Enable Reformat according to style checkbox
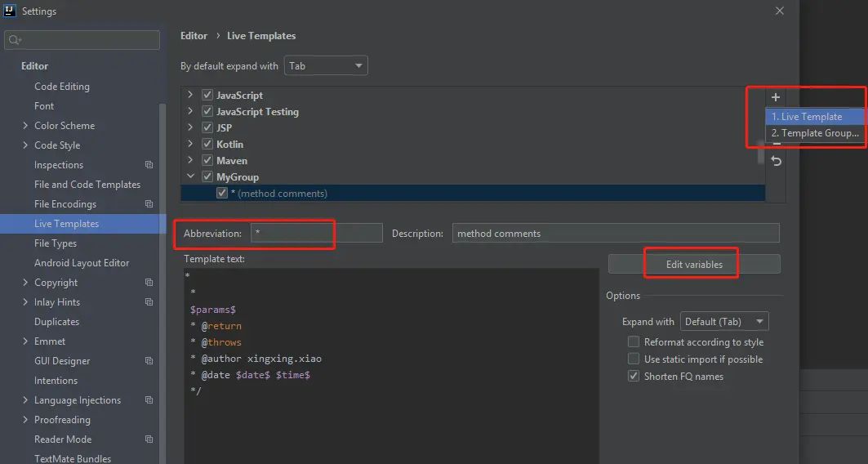 click(633, 342)
